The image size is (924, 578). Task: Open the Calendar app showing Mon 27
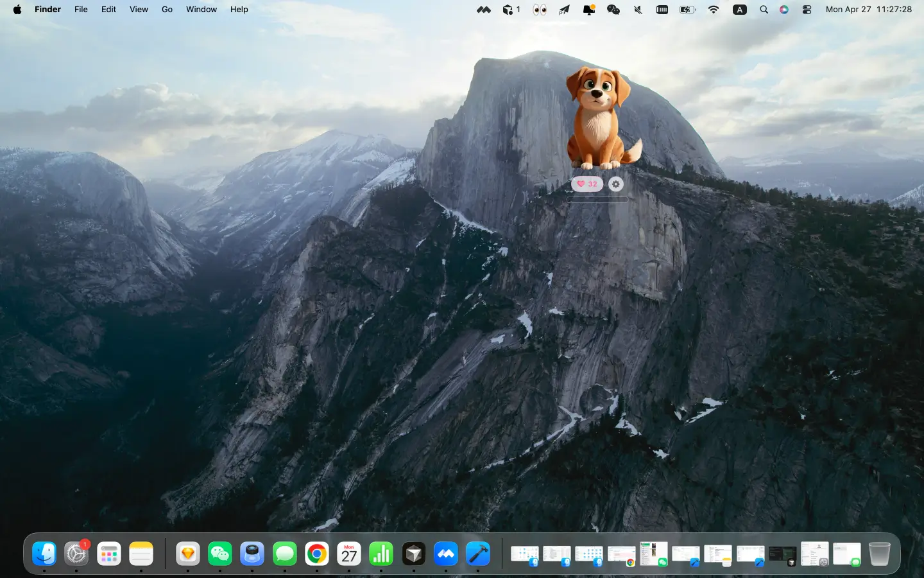coord(349,554)
